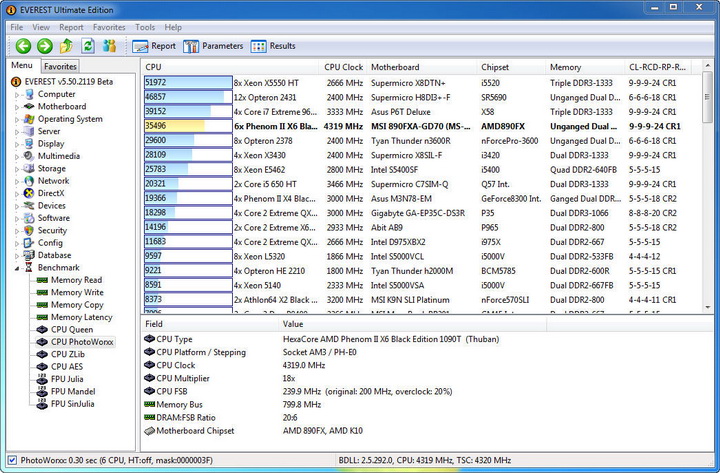Screen dimensions: 720x473
Task: Click the Multimedia speaker icon
Action: (29, 156)
